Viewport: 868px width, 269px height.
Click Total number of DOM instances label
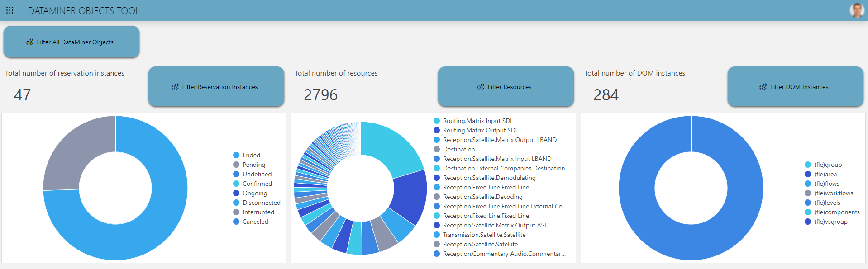point(635,73)
